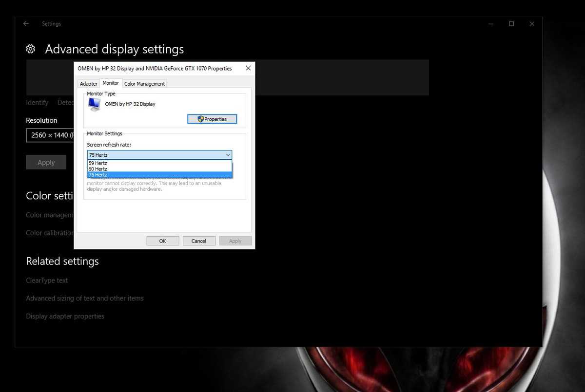Pick the highlighted 75 Hertz option
This screenshot has width=585, height=392.
click(98, 175)
